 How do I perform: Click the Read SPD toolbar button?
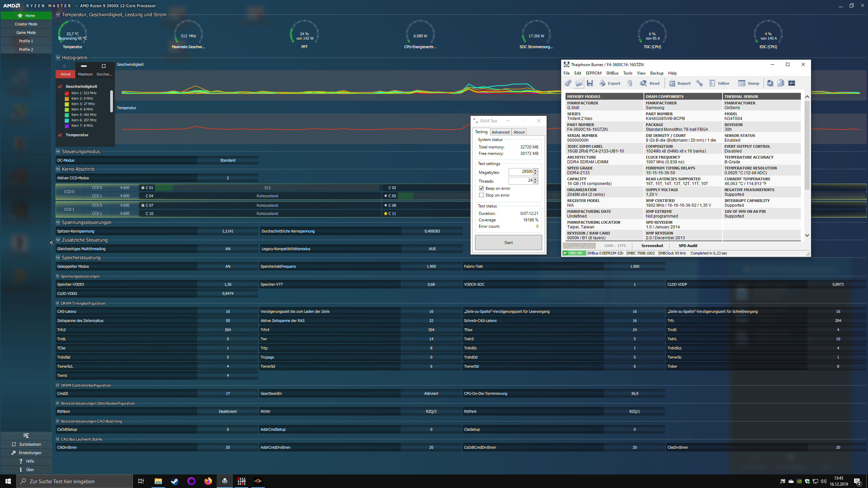tap(650, 83)
